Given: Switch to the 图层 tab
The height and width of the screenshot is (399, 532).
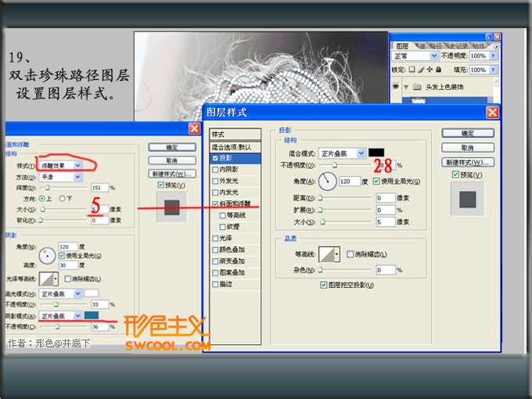Looking at the screenshot, I should click(402, 46).
